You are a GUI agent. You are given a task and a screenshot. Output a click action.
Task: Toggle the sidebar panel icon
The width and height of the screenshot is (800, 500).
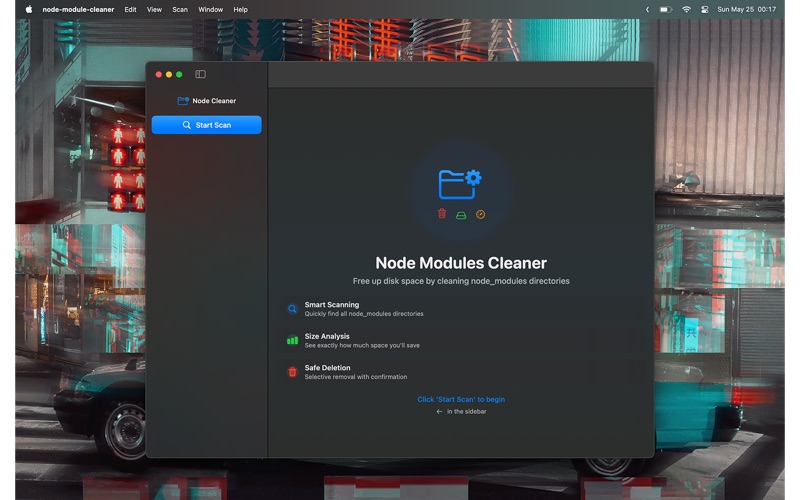pos(201,74)
